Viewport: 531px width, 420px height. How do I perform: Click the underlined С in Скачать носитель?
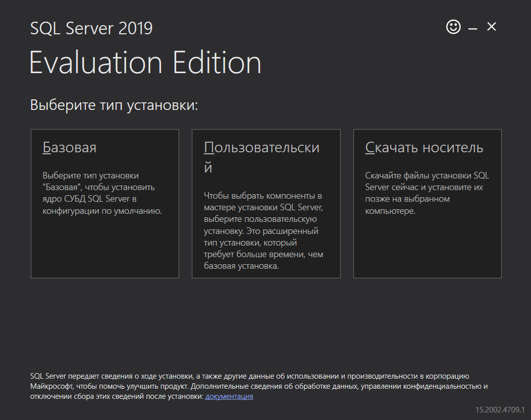coord(369,148)
